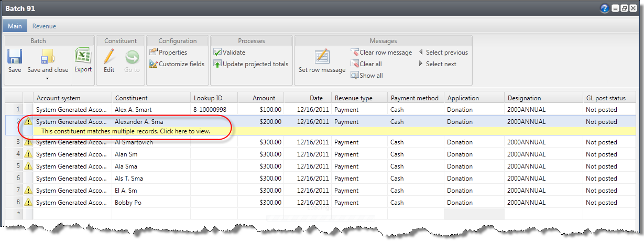The height and width of the screenshot is (241, 644).
Task: Click the Save disk icon
Action: tap(15, 57)
